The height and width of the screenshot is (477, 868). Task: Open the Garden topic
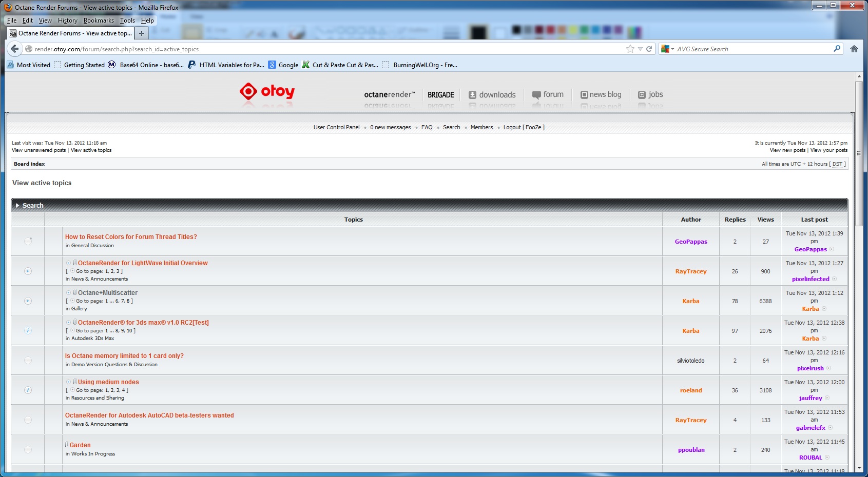pos(80,445)
